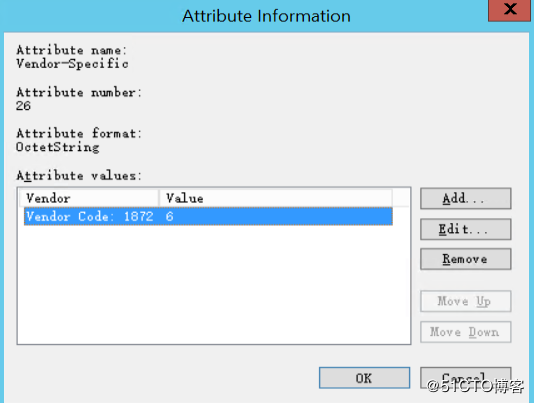
Task: Close the Attribute Information window
Action: click(x=509, y=10)
